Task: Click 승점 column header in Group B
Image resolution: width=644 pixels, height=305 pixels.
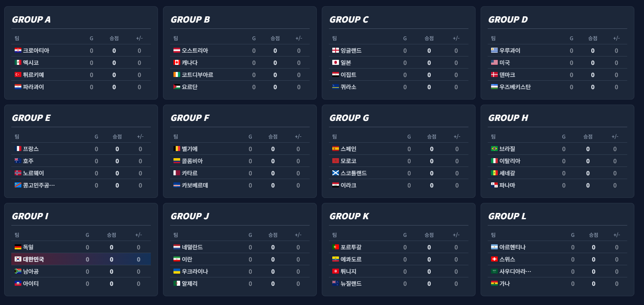Action: (275, 38)
